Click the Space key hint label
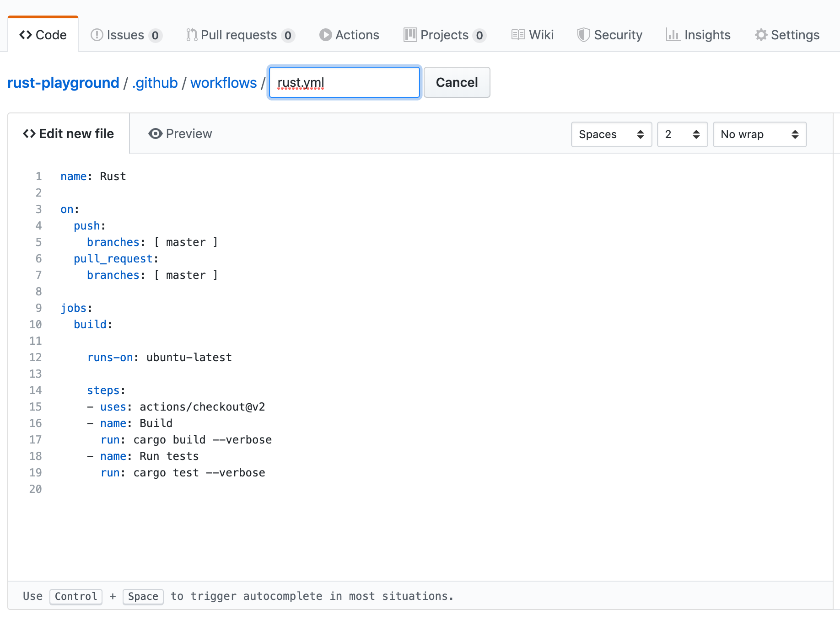The width and height of the screenshot is (840, 620). coord(143,596)
